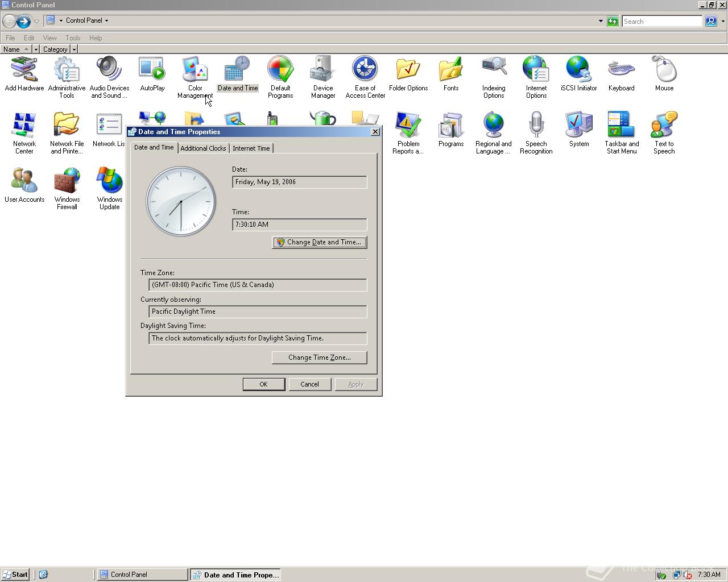The image size is (728, 582).
Task: Click the Date field value
Action: pos(300,182)
